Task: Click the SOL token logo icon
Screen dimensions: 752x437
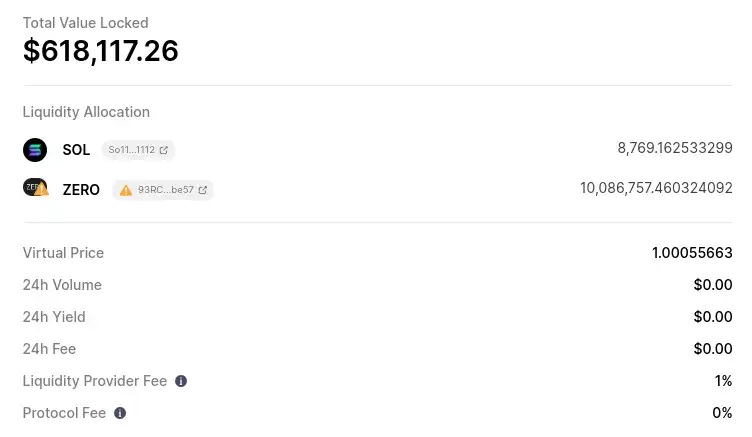Action: point(35,150)
